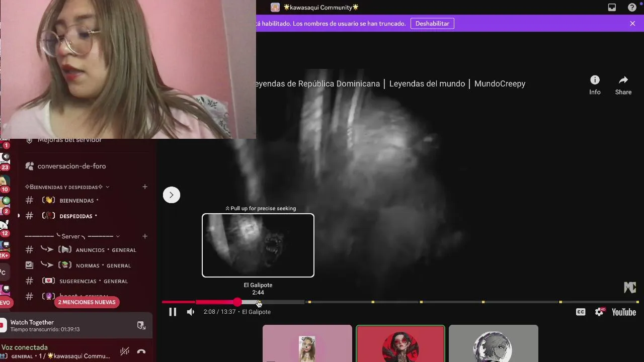
Task: Jump to the third yellow chapter marker
Action: point(421,302)
